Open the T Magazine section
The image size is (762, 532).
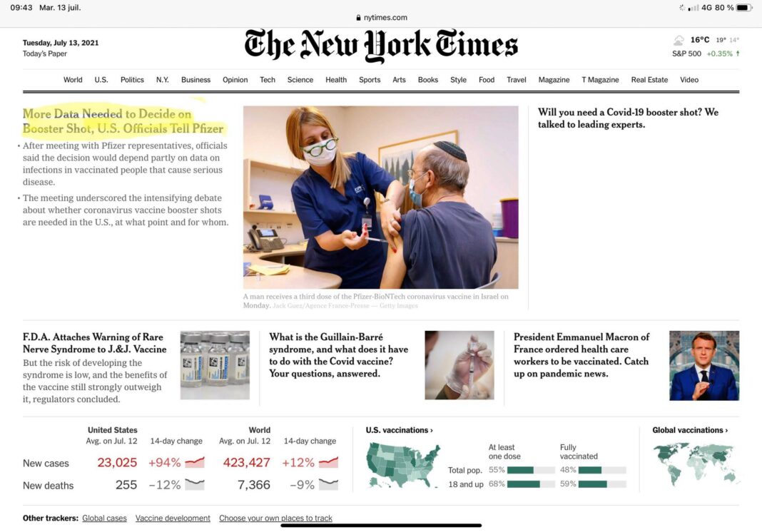[600, 80]
